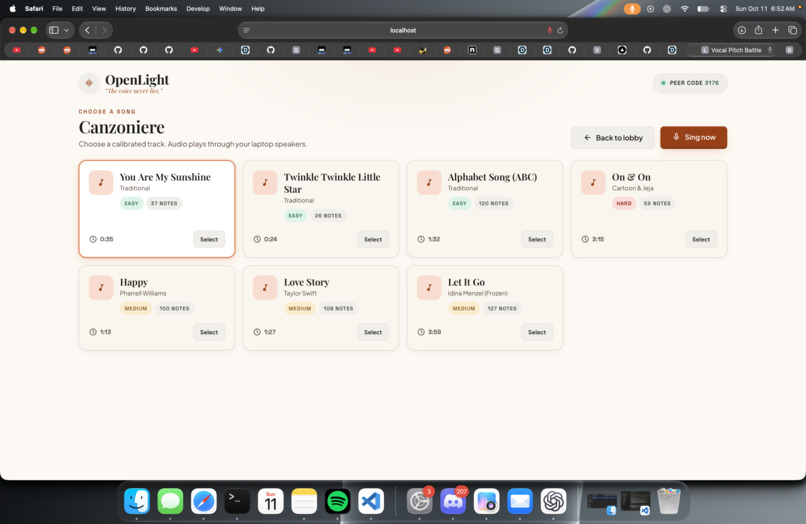The image size is (806, 524).
Task: Click the Twinkle Twinkle Little Star music note icon
Action: point(265,183)
